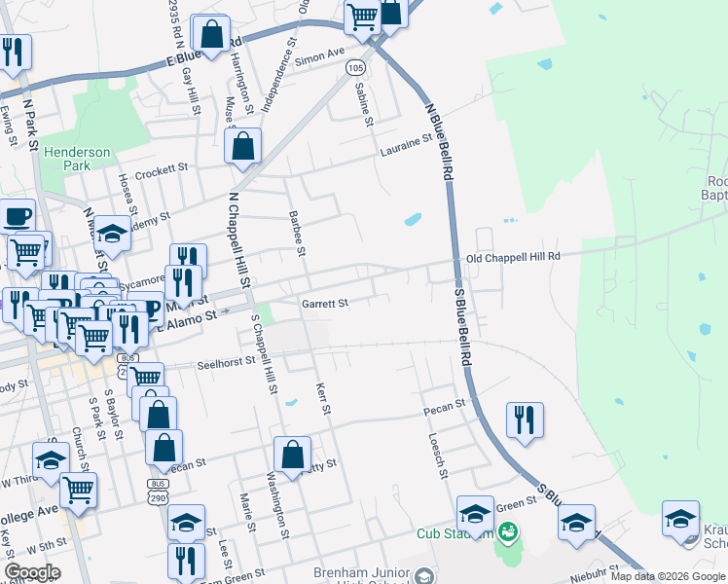Screen dimensions: 728x584
Task: Click the grocery cart marker near Seelhorst St
Action: point(145,378)
